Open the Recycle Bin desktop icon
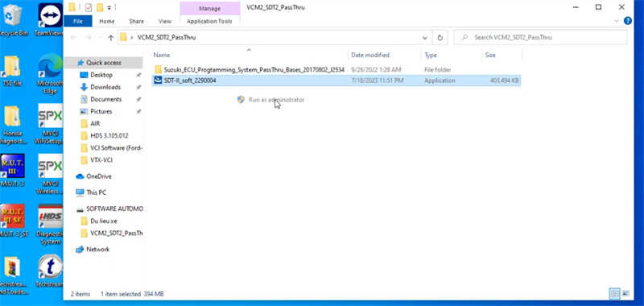The height and width of the screenshot is (306, 644). click(12, 19)
